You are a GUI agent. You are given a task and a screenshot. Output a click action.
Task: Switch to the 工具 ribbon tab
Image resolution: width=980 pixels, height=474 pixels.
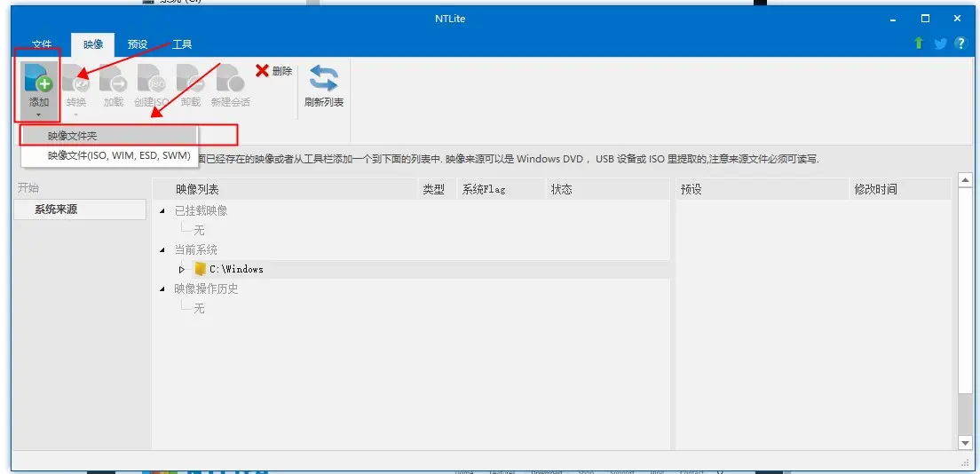(181, 44)
